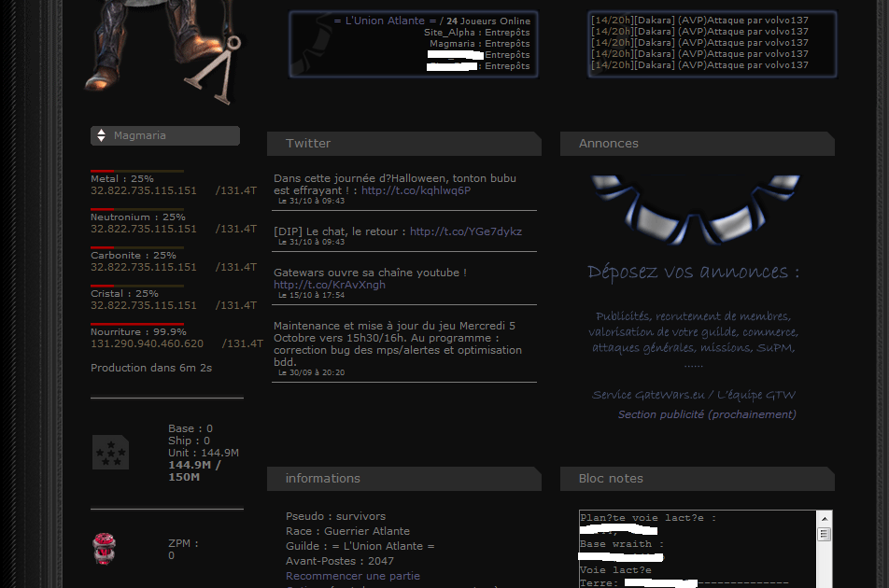The height and width of the screenshot is (588, 889).
Task: Click the Recommencer une partie link
Action: tap(352, 576)
